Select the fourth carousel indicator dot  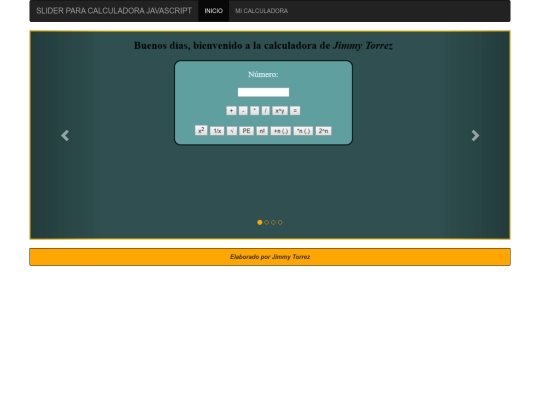(x=280, y=222)
